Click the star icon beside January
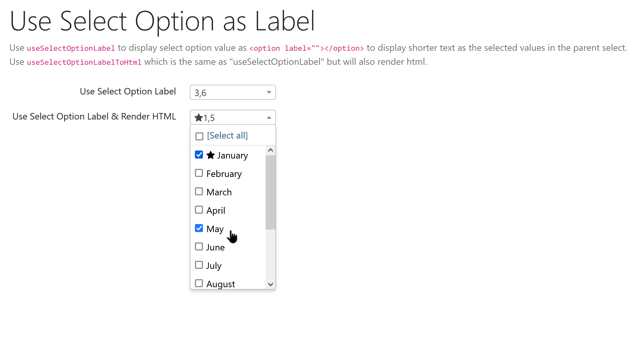This screenshot has height=338, width=644. [211, 155]
